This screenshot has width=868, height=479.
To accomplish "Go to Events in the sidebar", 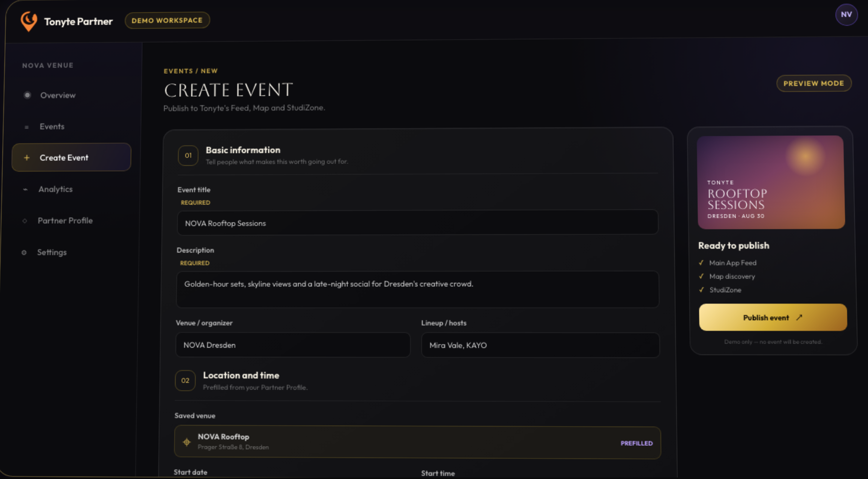I will (71, 126).
